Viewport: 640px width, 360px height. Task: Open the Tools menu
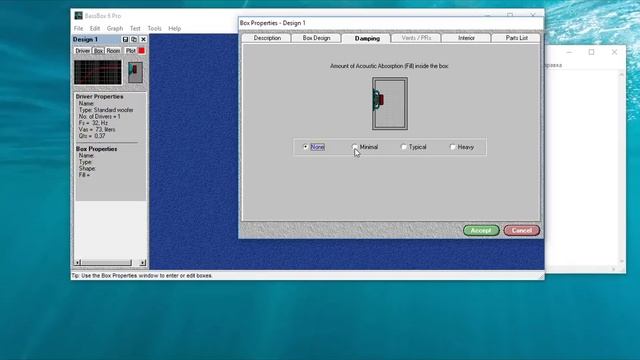(154, 29)
